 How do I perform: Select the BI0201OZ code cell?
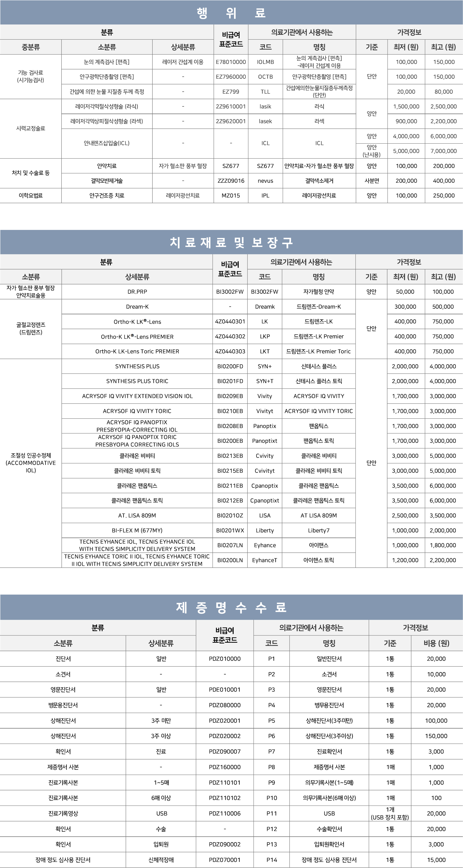pyautogui.click(x=230, y=515)
